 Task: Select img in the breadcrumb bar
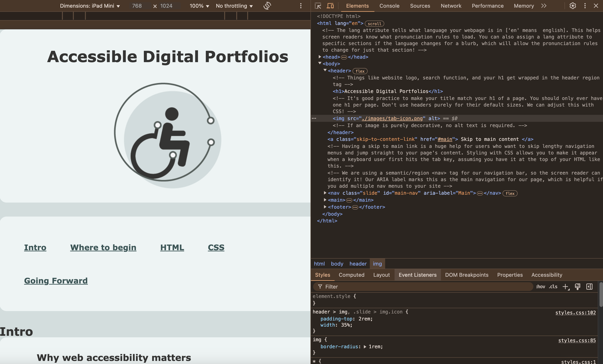coord(377,264)
